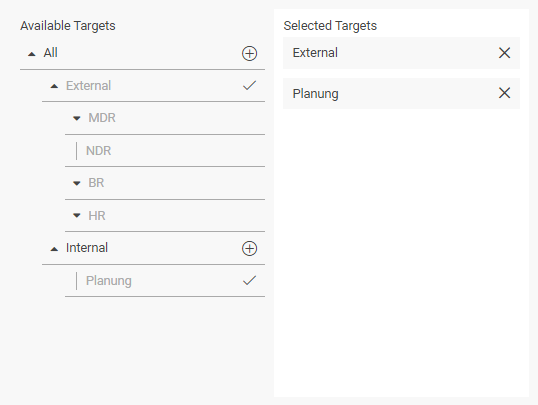Expand the BR node arrow
The width and height of the screenshot is (538, 405).
[x=77, y=183]
